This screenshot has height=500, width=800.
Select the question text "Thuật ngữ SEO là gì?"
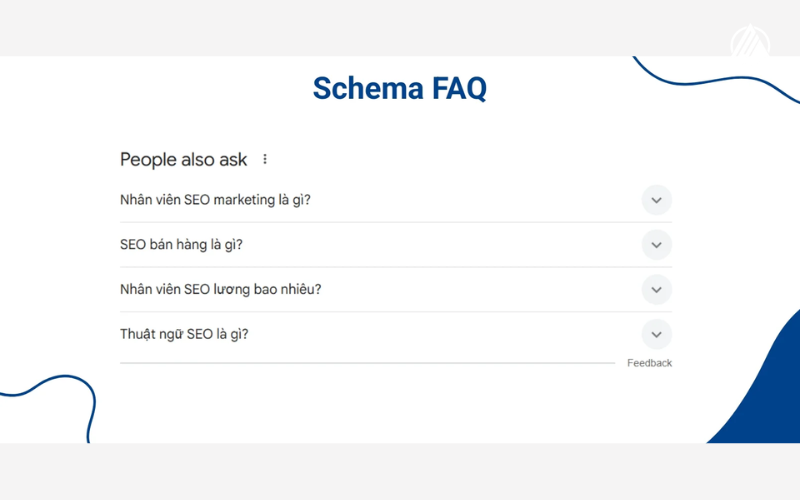(184, 334)
